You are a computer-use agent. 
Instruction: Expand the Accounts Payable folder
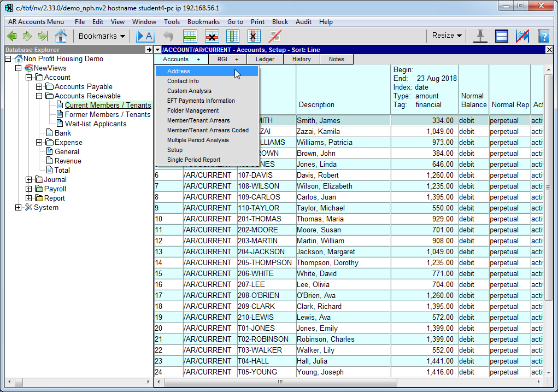click(39, 86)
